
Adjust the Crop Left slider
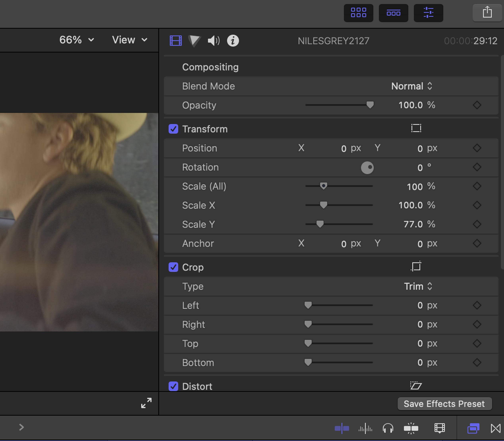308,305
